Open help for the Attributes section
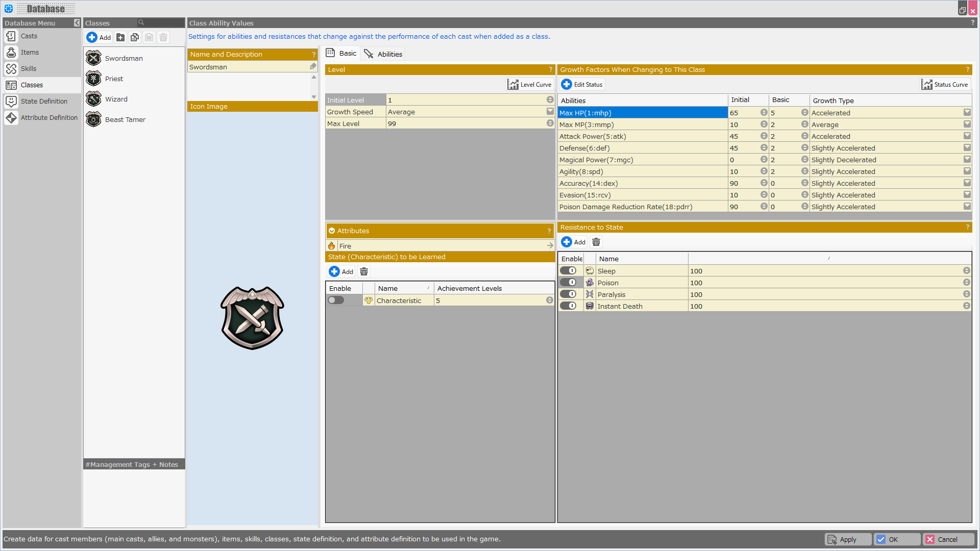Viewport: 980px width, 551px height. point(549,231)
